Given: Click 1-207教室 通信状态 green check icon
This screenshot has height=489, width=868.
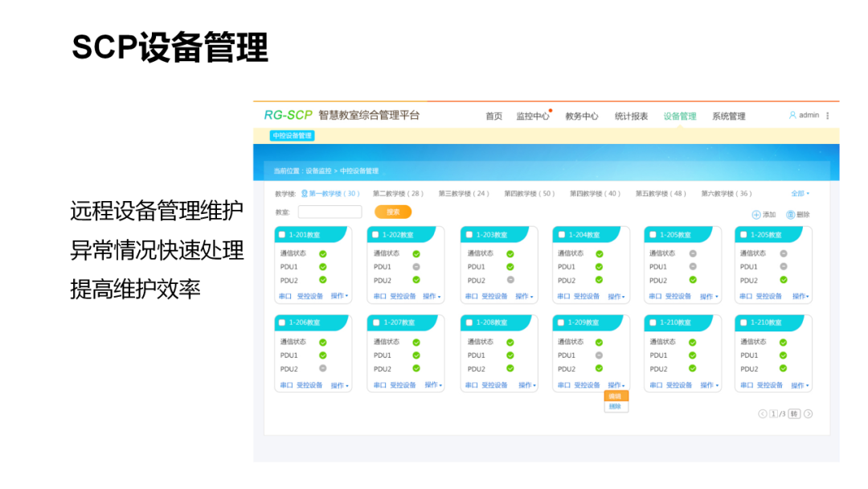Looking at the screenshot, I should 416,343.
